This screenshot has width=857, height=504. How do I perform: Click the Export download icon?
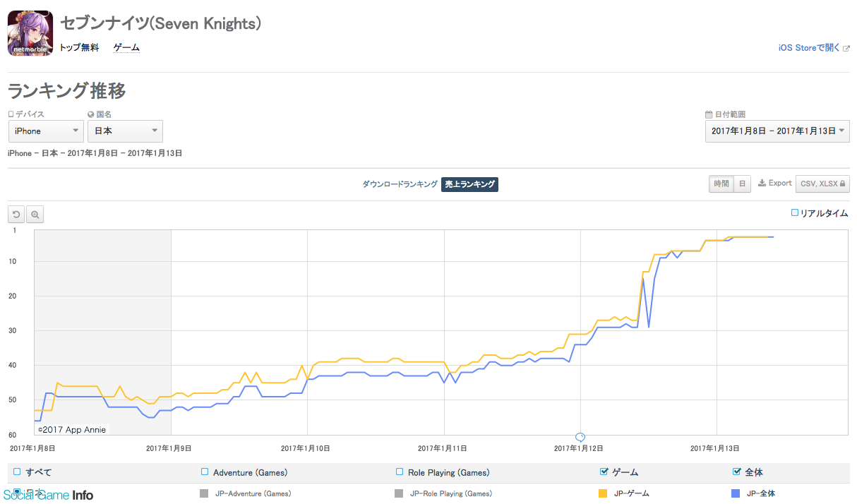pos(762,184)
